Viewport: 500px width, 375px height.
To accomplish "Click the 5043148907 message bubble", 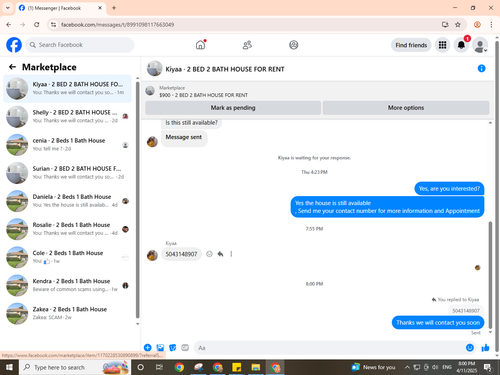I will (x=181, y=254).
